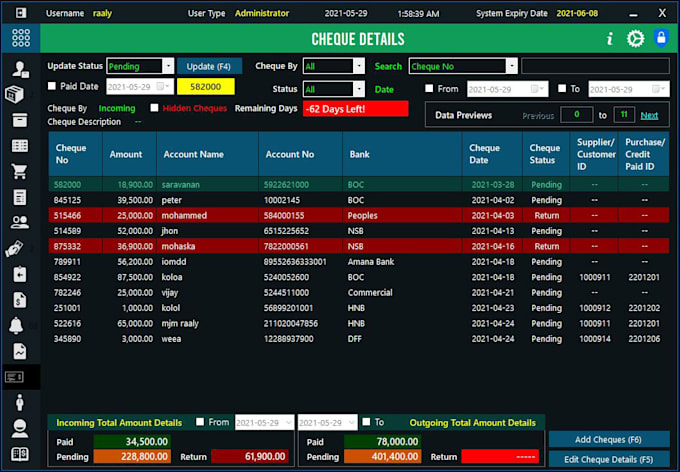Select cheque row 345890 weea
Screen dimensions: 680x472
click(x=359, y=339)
